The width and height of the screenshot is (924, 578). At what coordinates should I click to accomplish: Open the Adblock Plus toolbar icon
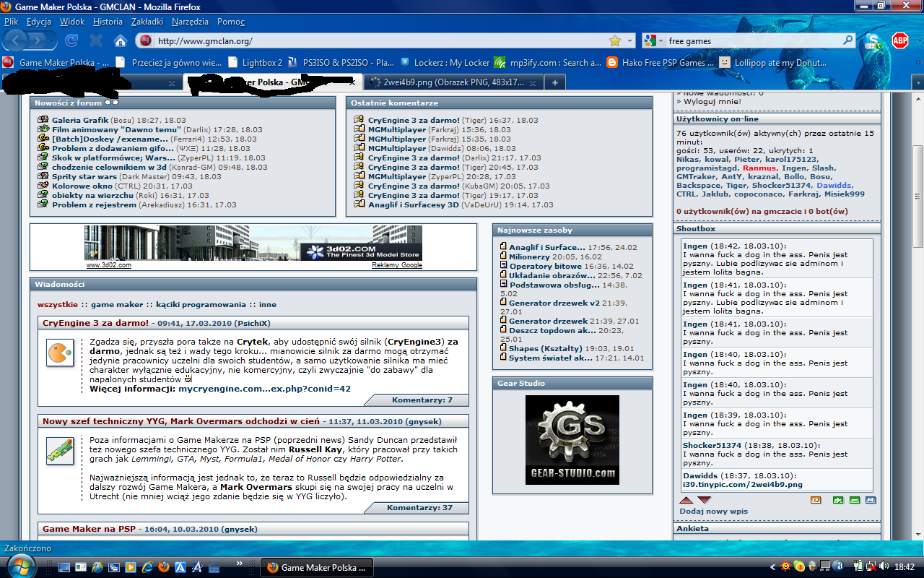pos(899,40)
